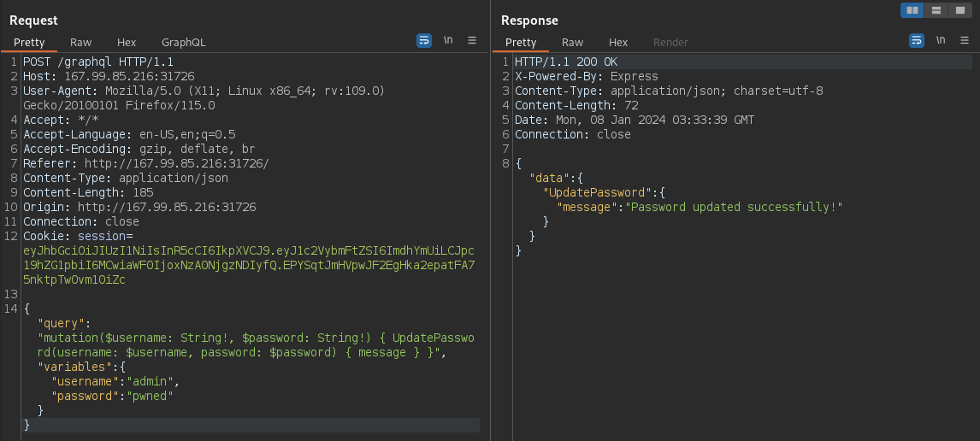Open the Request panel hamburger menu

(x=472, y=41)
